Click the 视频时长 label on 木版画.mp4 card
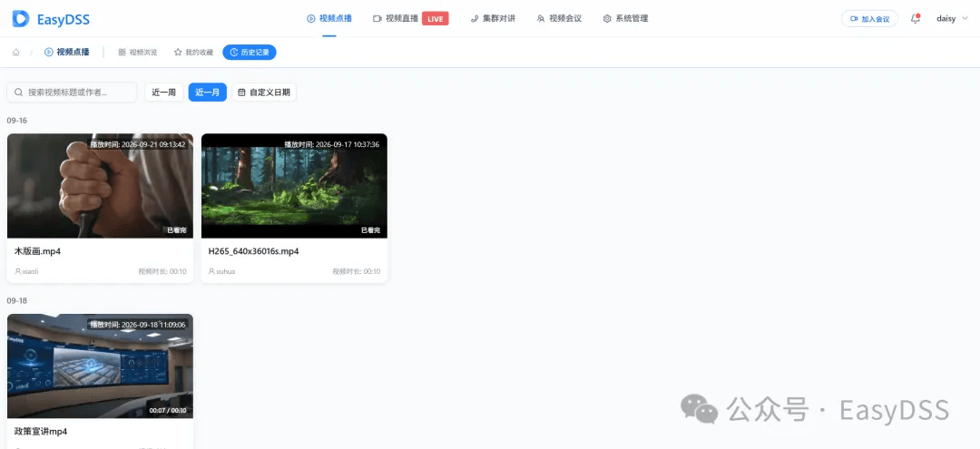 point(162,271)
